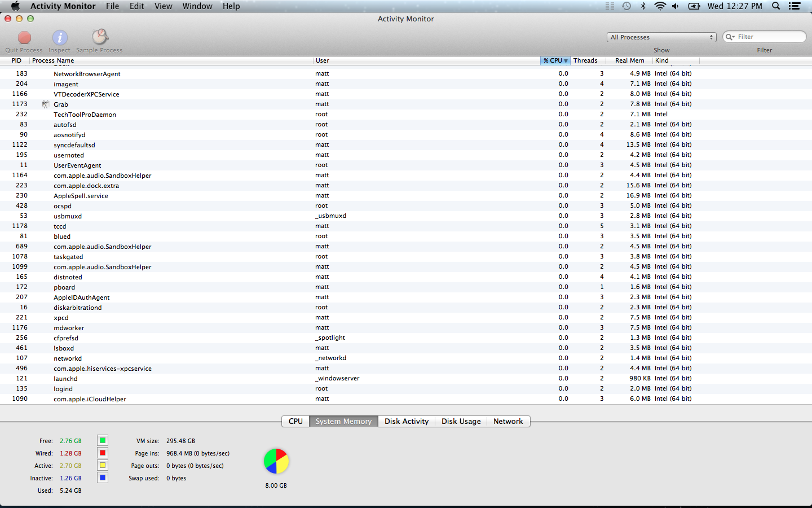Screen dimensions: 812x508
Task: Open the Edit menu
Action: click(136, 6)
